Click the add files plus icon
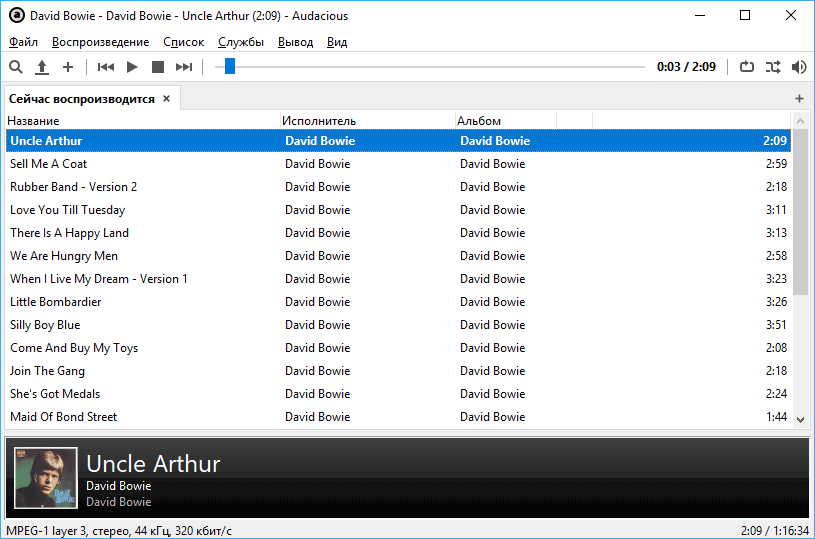Screen dimensions: 815x539 pos(68,67)
